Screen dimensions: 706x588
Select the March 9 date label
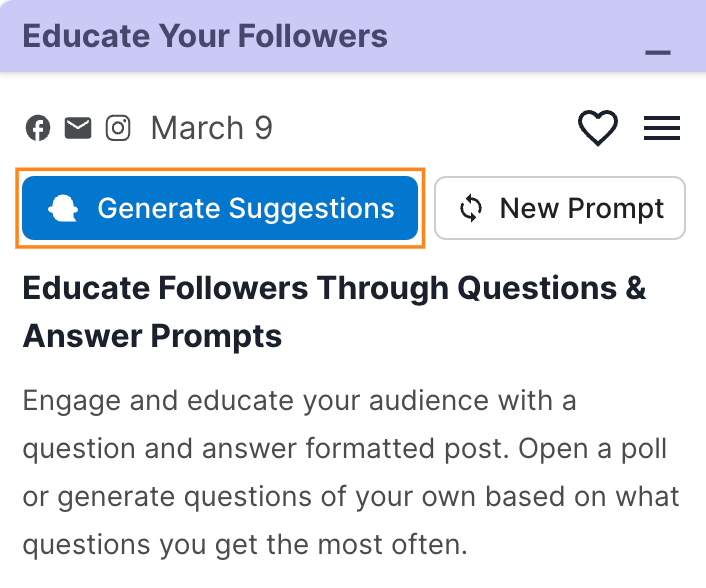pos(211,128)
